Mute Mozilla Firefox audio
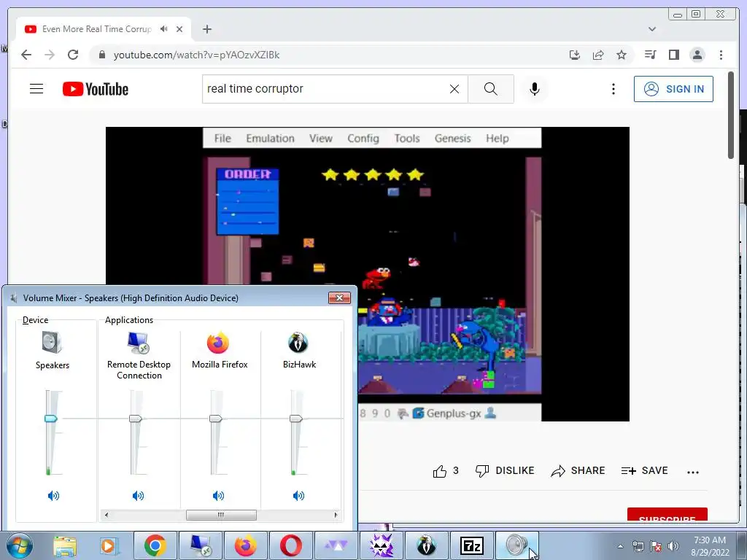The height and width of the screenshot is (560, 747). tap(218, 496)
